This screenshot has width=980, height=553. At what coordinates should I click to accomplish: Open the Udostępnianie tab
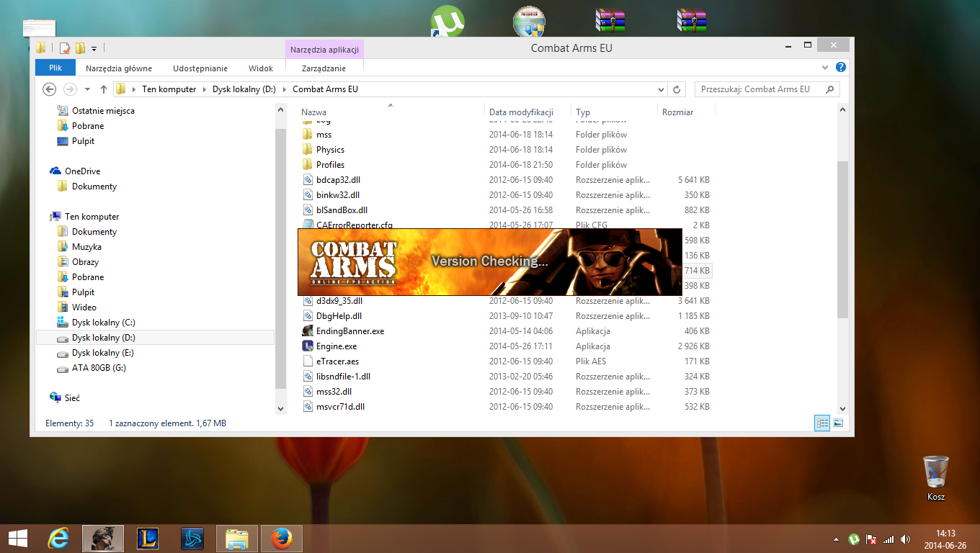(200, 68)
